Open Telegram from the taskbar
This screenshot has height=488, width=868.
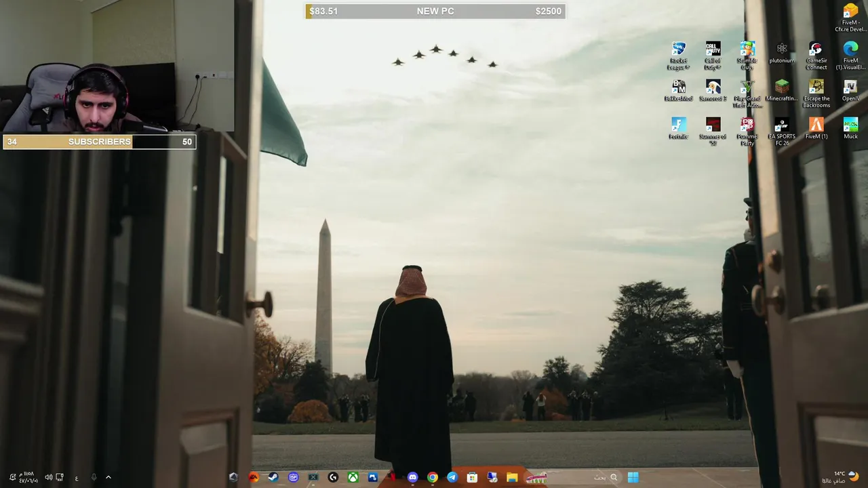click(452, 477)
